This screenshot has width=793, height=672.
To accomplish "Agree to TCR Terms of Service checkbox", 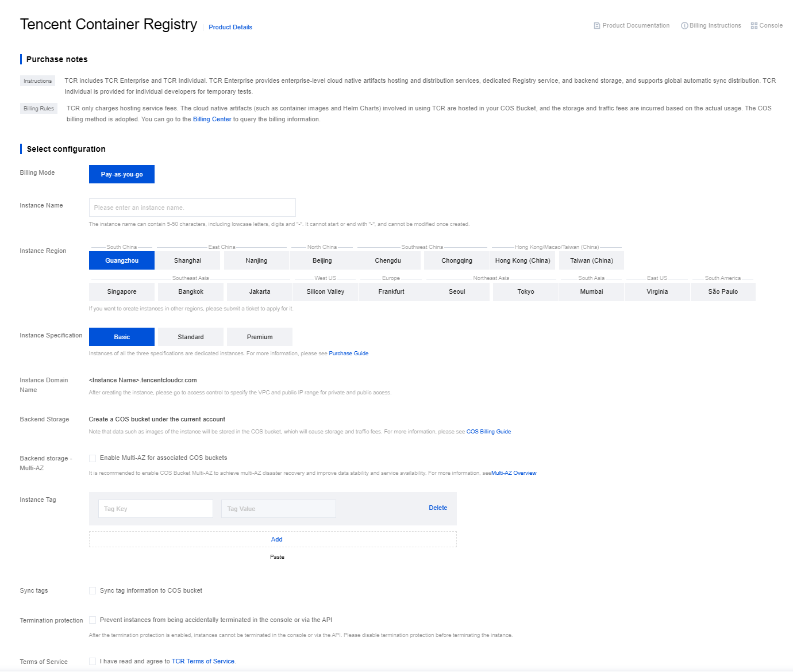I will click(x=93, y=662).
